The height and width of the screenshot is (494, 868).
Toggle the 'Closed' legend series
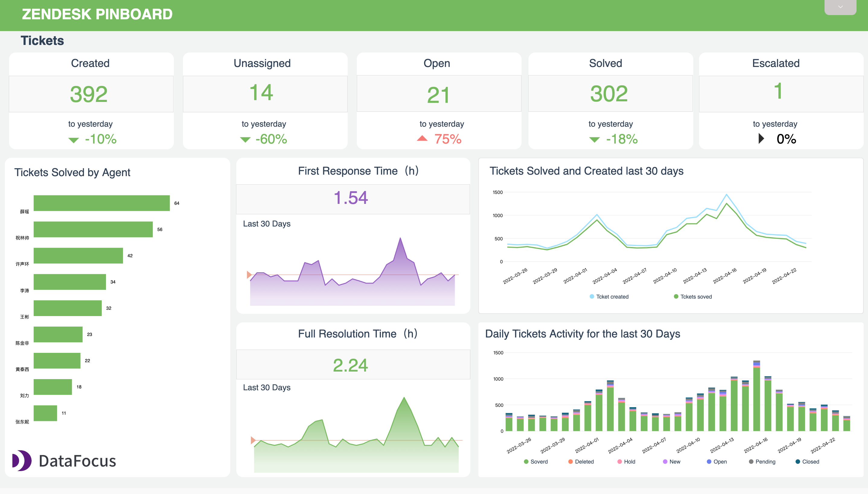807,461
